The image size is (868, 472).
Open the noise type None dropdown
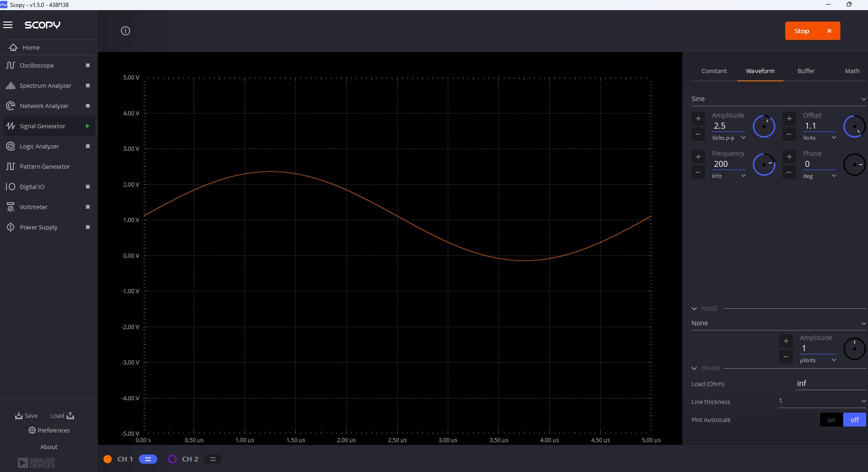pyautogui.click(x=778, y=323)
